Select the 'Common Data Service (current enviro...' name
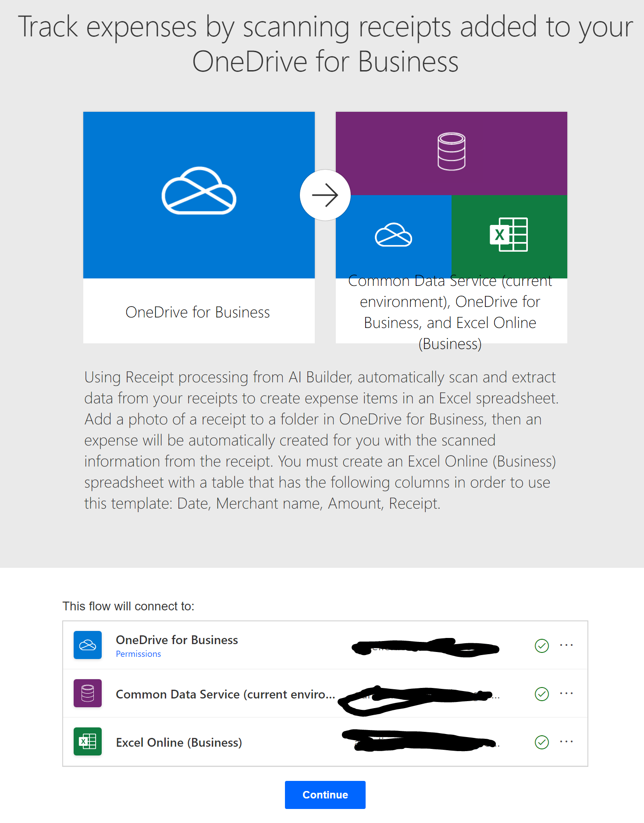This screenshot has height=823, width=644. [225, 694]
